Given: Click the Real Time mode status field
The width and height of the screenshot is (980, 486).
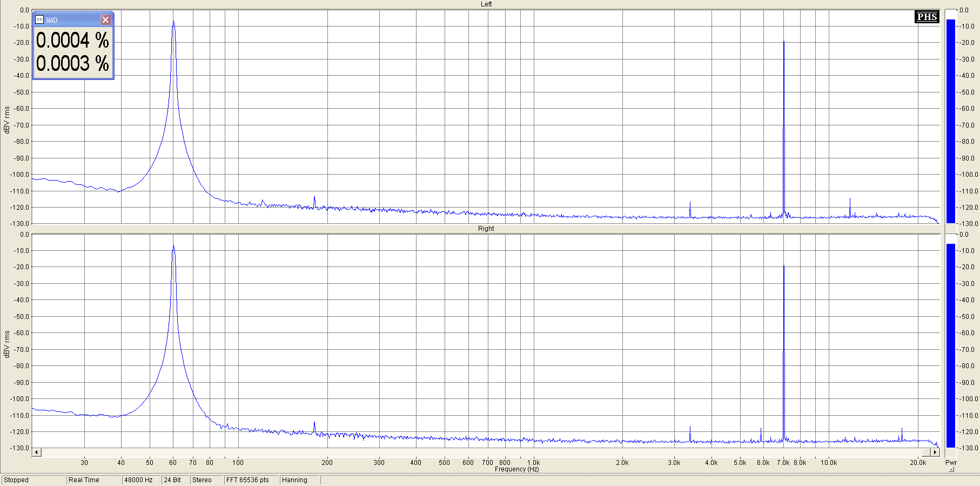Looking at the screenshot, I should pos(93,480).
